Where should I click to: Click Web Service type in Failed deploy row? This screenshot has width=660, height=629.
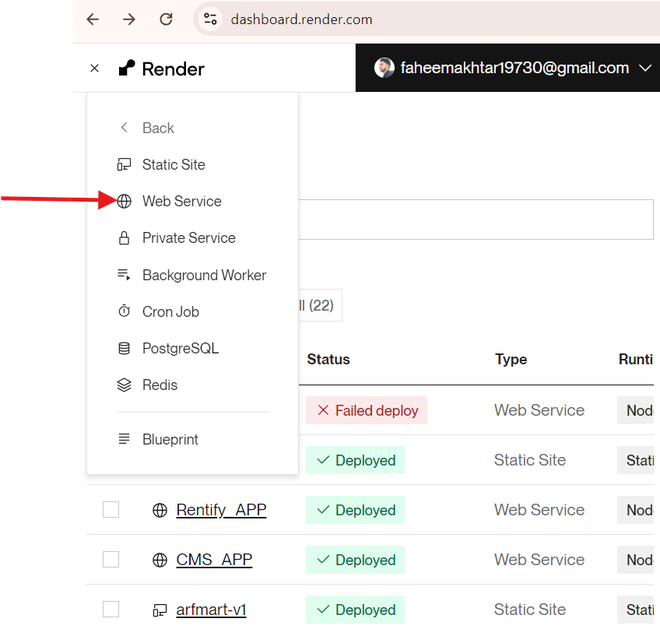(539, 410)
